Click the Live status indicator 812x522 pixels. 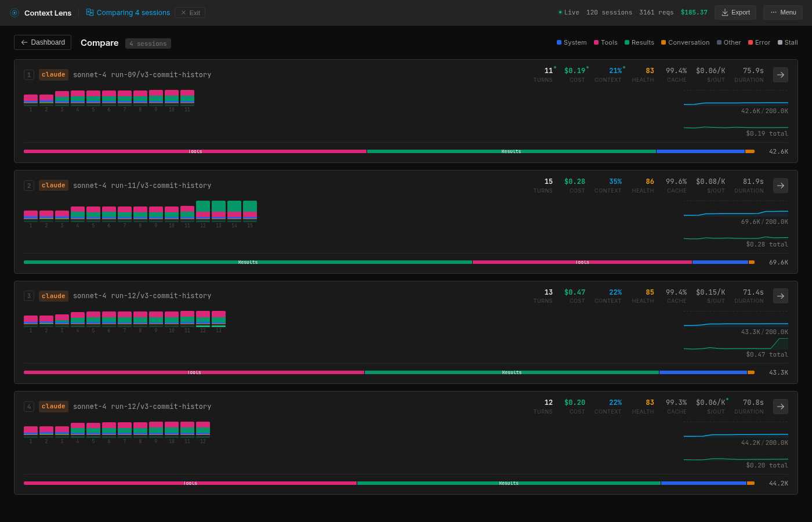click(568, 12)
